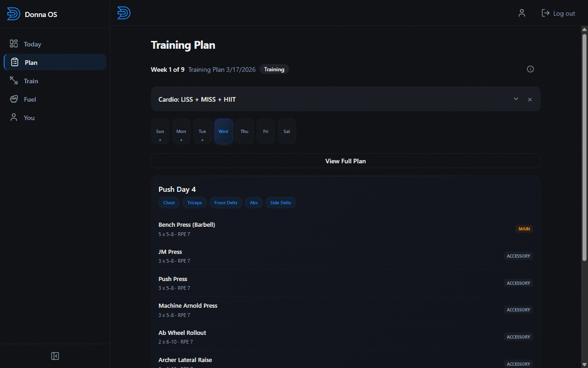Click the View Full Plan button

(x=345, y=161)
